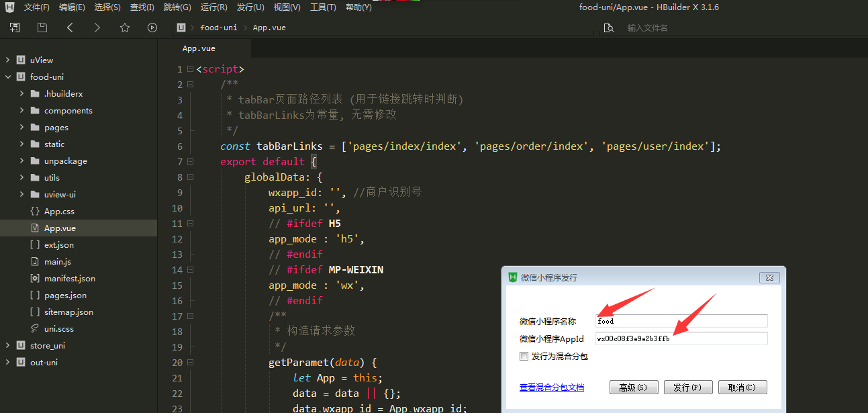The width and height of the screenshot is (868, 413).
Task: Go back with the left arrow icon
Action: [70, 28]
